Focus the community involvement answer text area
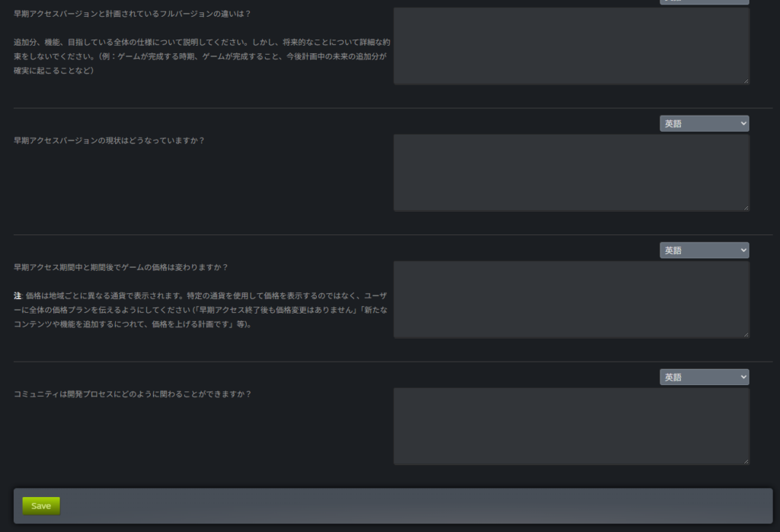 [571, 426]
